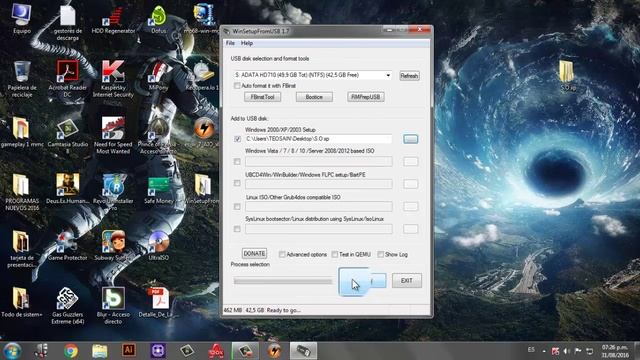Click the process progress bar

[x=283, y=281]
